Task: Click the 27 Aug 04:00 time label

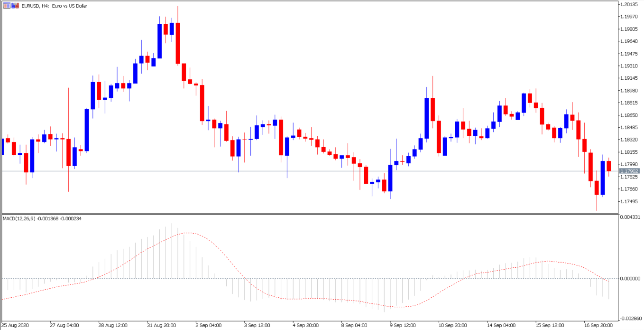Action: (x=64, y=326)
